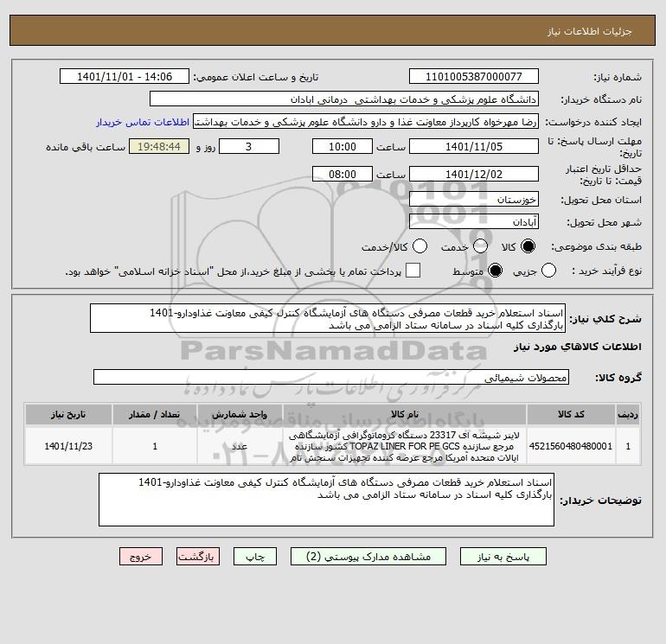
Task: Click the ردیف column header
Action: pyautogui.click(x=628, y=414)
